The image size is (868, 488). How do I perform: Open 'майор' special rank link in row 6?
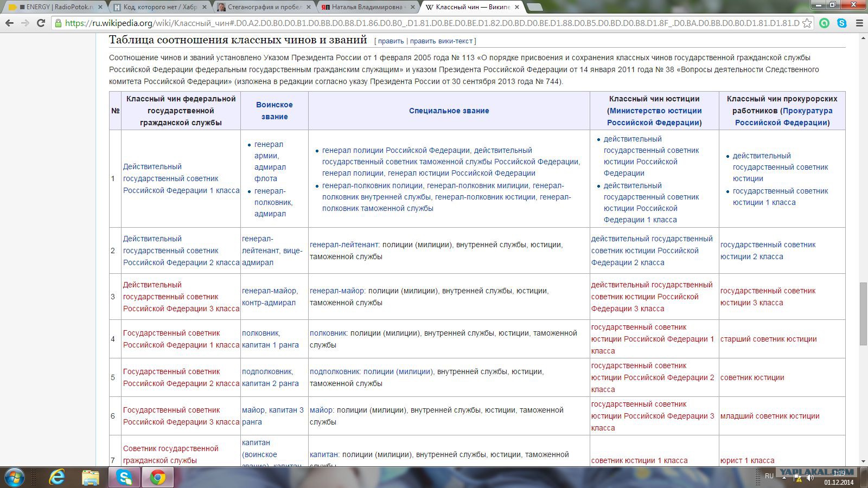point(321,410)
